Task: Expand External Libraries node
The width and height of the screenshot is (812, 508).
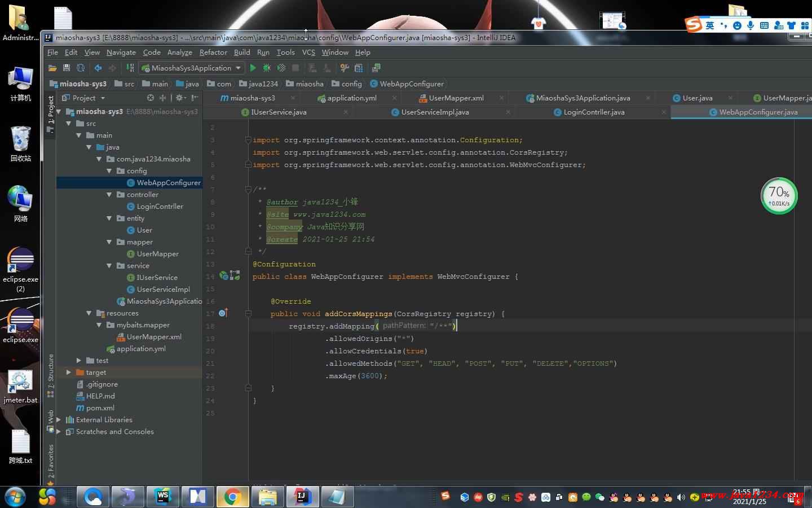Action: 59,419
